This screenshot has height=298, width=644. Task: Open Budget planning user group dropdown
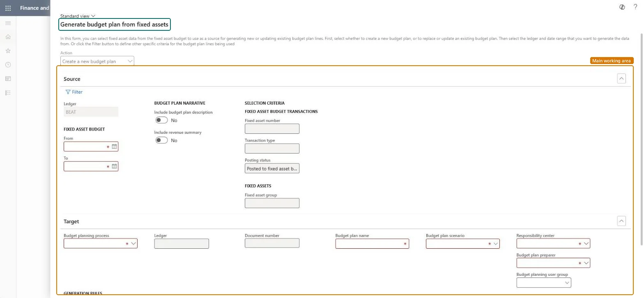pyautogui.click(x=567, y=283)
